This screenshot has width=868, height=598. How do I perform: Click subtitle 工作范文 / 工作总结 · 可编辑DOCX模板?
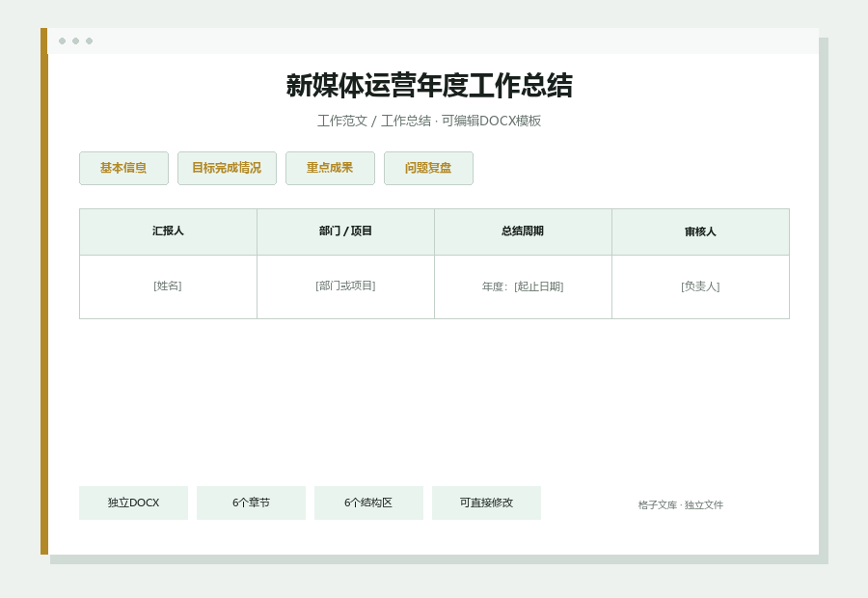(x=429, y=121)
